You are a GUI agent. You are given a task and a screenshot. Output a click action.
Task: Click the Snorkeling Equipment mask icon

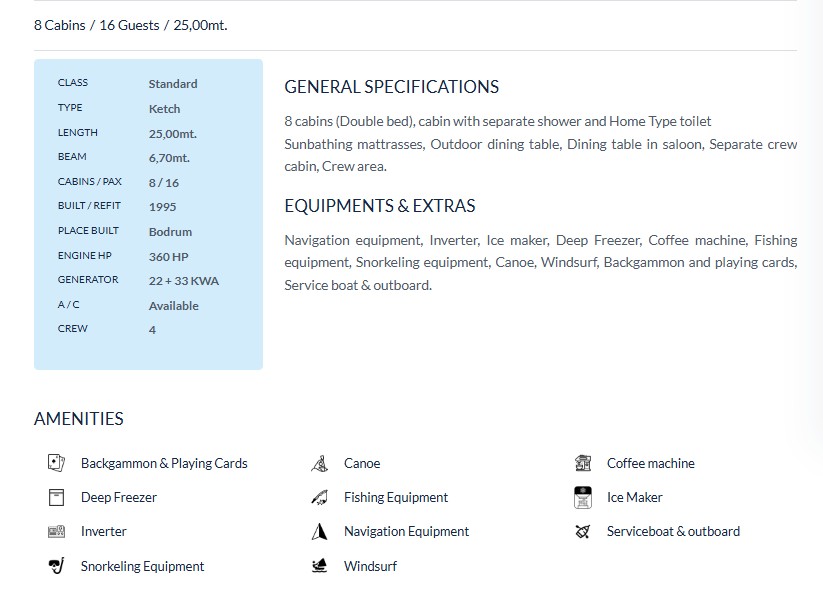(x=56, y=566)
